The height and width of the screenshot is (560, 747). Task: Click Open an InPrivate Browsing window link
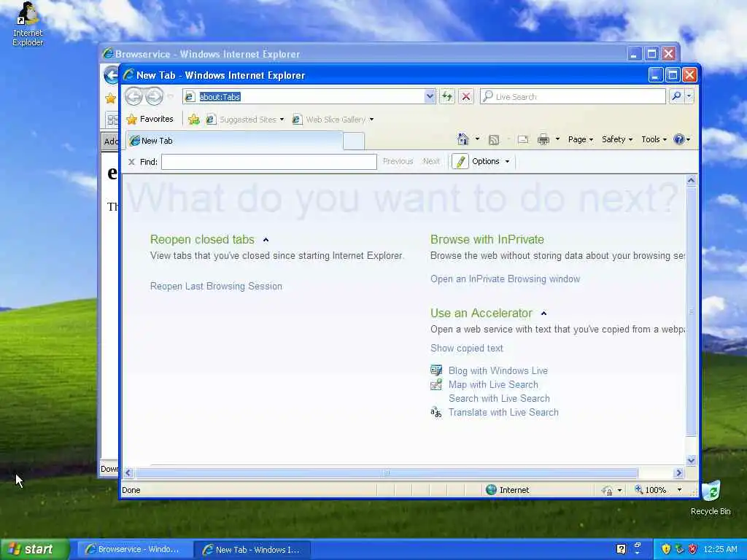click(505, 279)
